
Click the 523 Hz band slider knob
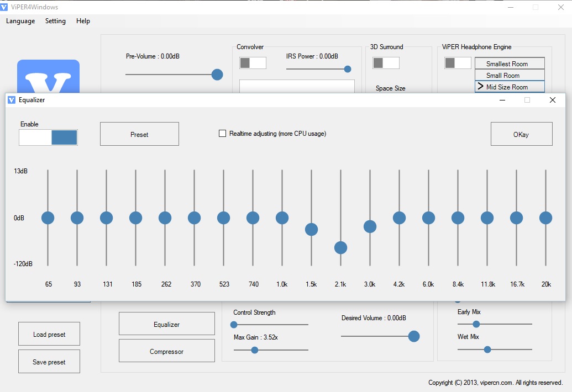[224, 218]
